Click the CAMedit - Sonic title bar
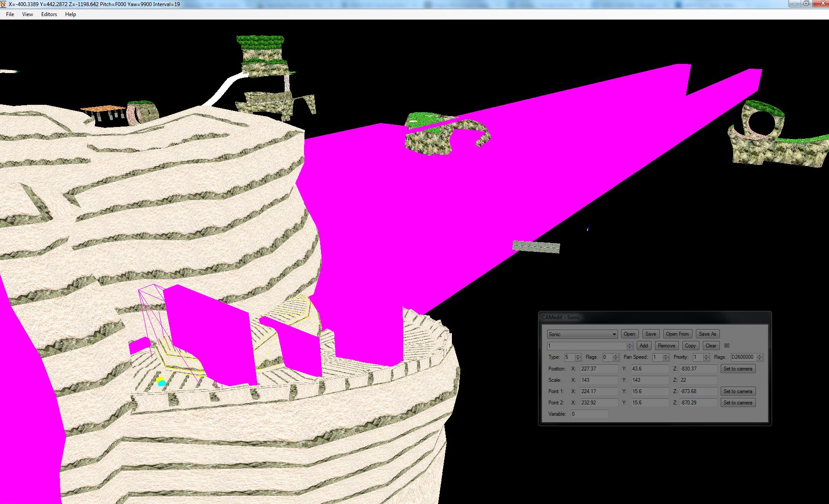The width and height of the screenshot is (829, 504). click(x=655, y=317)
